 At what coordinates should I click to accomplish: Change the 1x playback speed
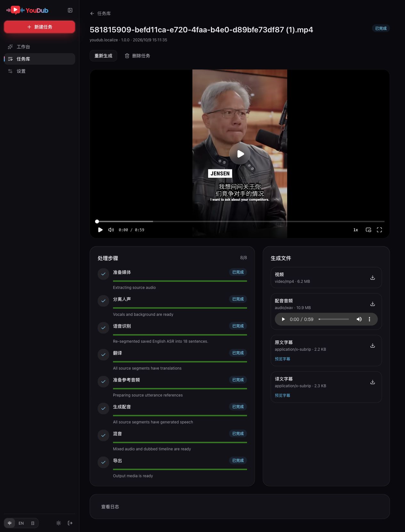pyautogui.click(x=356, y=230)
